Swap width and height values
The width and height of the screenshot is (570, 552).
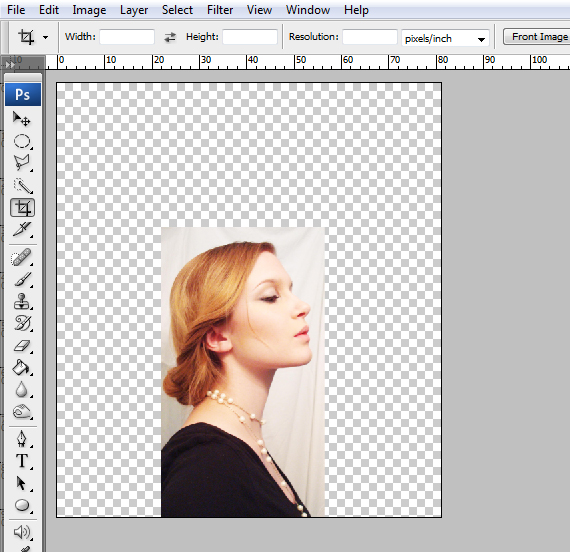click(170, 37)
